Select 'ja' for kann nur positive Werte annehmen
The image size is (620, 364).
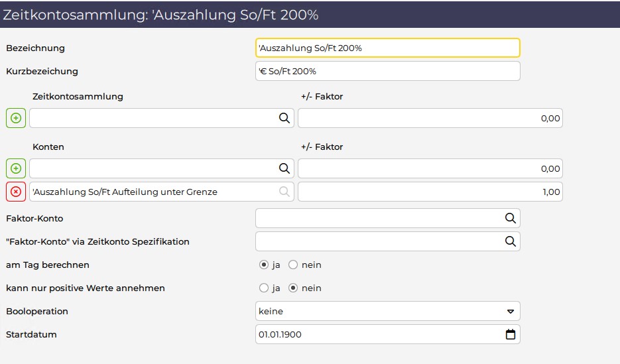pos(264,288)
